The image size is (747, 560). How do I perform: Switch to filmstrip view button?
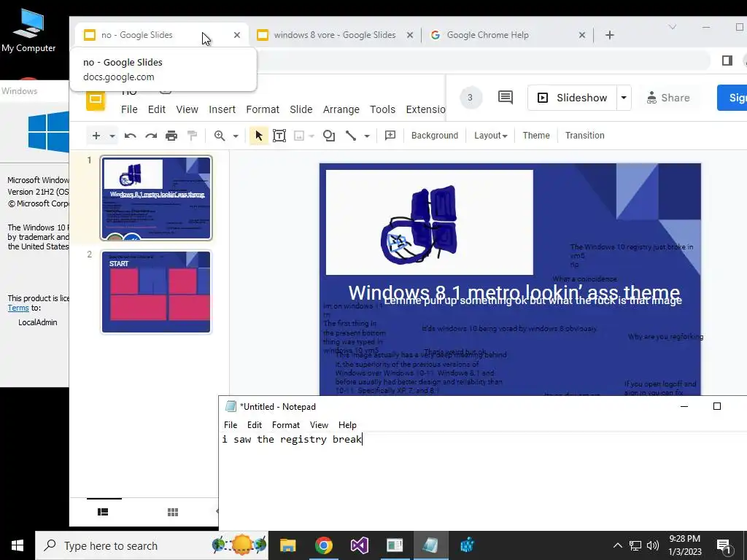(x=103, y=512)
